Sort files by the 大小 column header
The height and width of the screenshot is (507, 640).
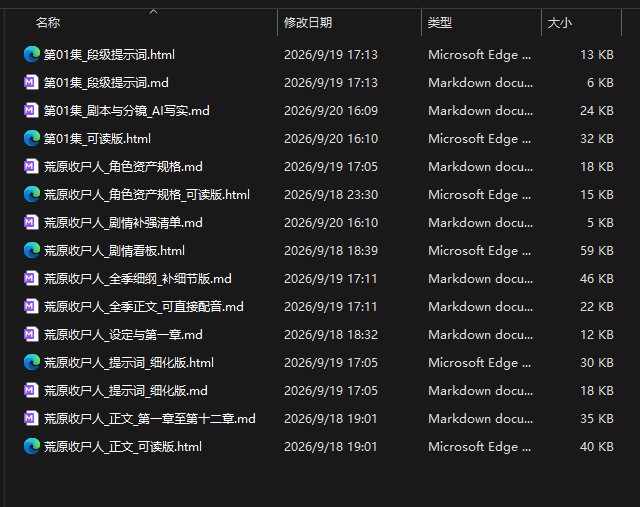click(559, 22)
